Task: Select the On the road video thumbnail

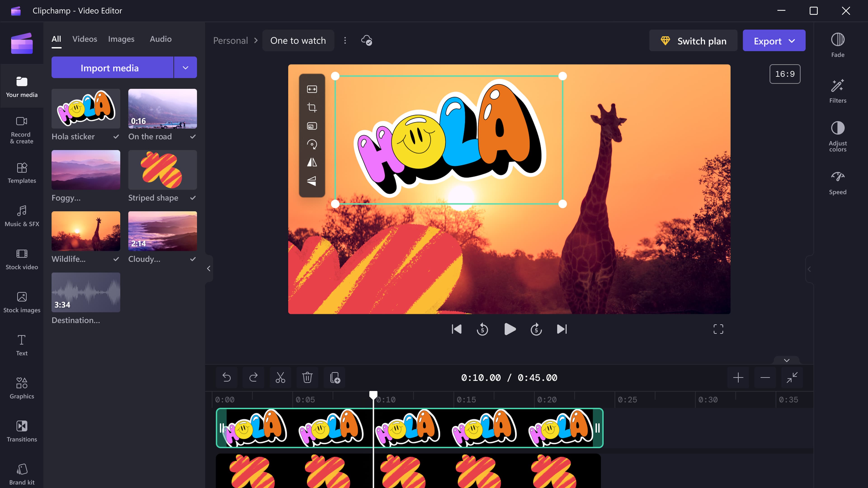Action: [163, 108]
